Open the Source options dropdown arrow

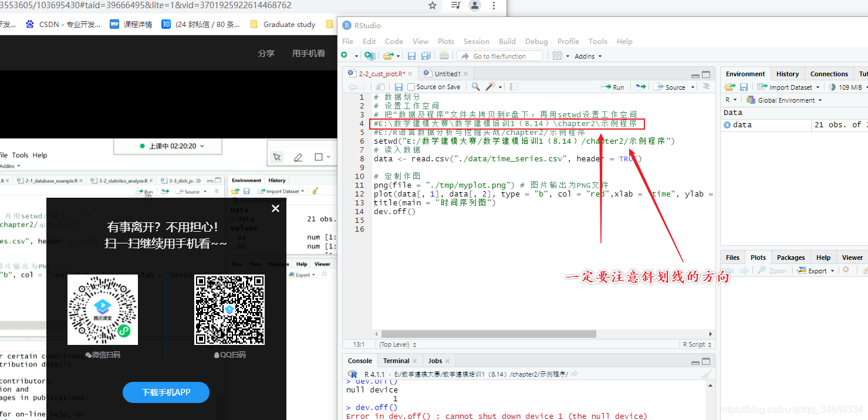(x=693, y=87)
